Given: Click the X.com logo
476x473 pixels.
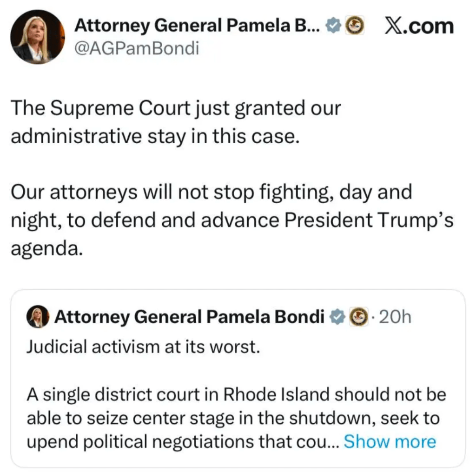Looking at the screenshot, I should [419, 26].
